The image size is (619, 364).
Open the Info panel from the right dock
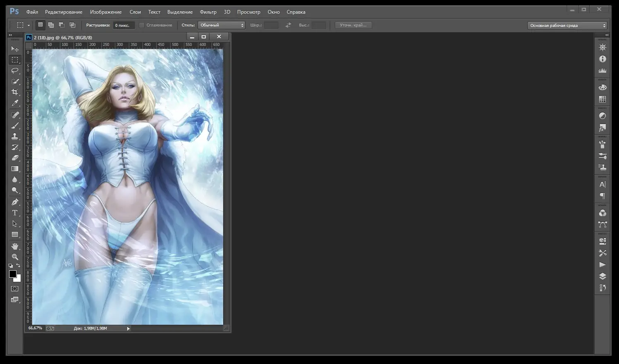[x=602, y=58]
